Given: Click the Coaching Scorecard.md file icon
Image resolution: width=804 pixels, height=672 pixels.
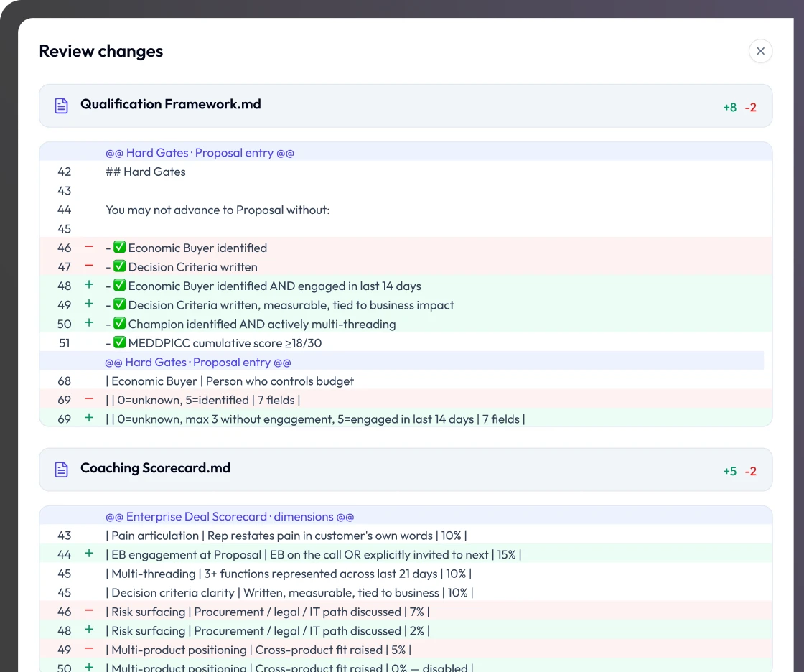Looking at the screenshot, I should 62,470.
